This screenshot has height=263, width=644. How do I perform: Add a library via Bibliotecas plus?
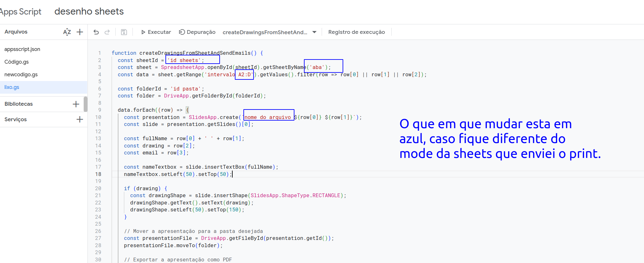[76, 104]
